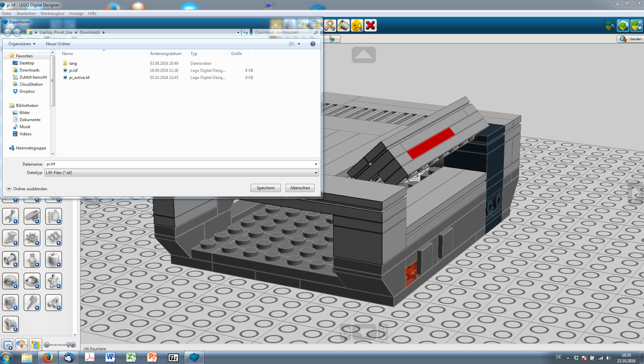Image resolution: width=644 pixels, height=364 pixels.
Task: Open the armor vest brick category
Action: [10, 303]
